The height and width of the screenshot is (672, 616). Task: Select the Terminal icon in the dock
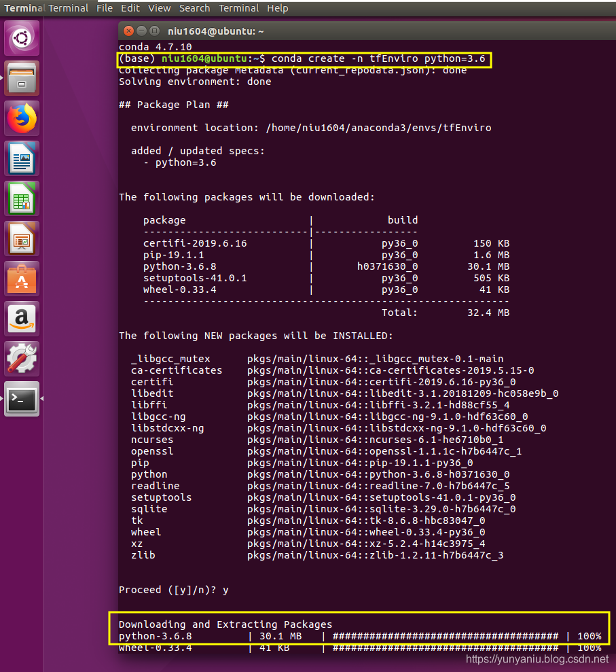click(x=21, y=400)
